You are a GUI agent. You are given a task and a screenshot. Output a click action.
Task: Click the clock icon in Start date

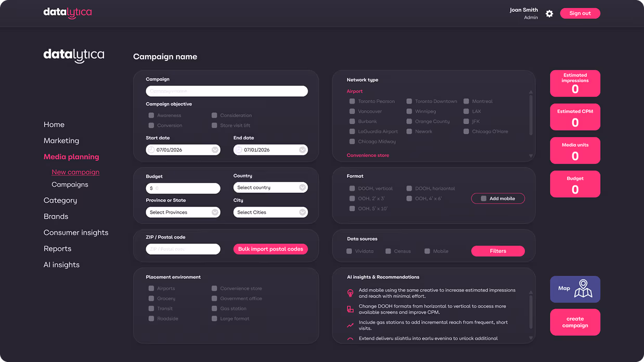(151, 150)
